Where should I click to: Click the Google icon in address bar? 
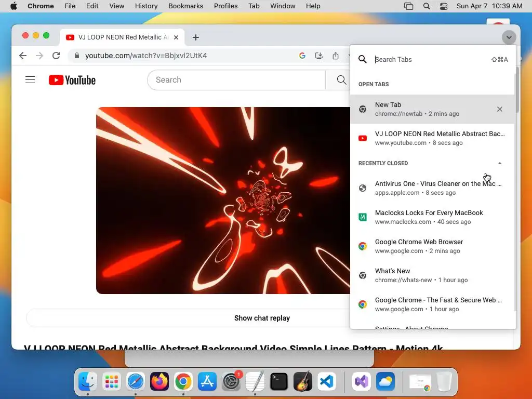(302, 56)
